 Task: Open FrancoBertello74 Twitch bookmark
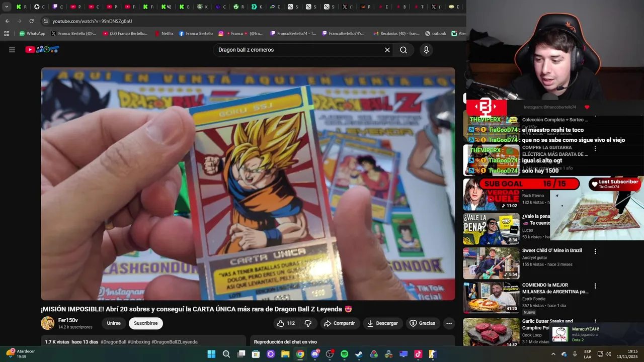point(293,34)
